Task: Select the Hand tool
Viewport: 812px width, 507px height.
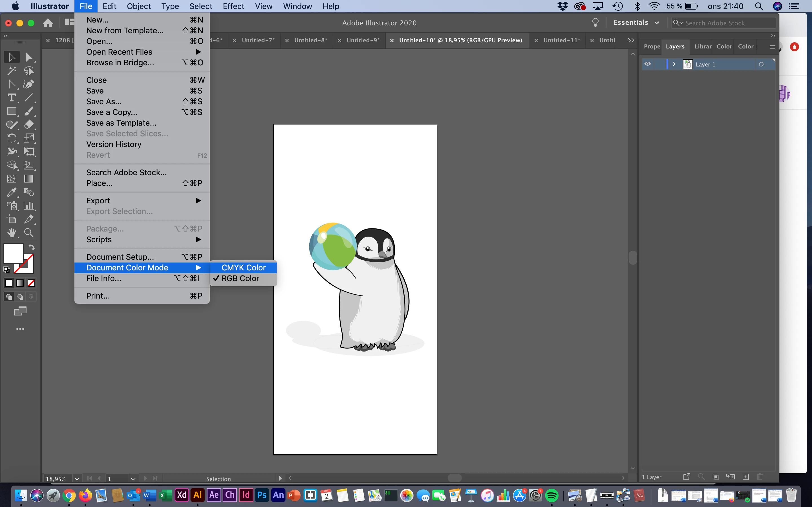Action: 11,233
